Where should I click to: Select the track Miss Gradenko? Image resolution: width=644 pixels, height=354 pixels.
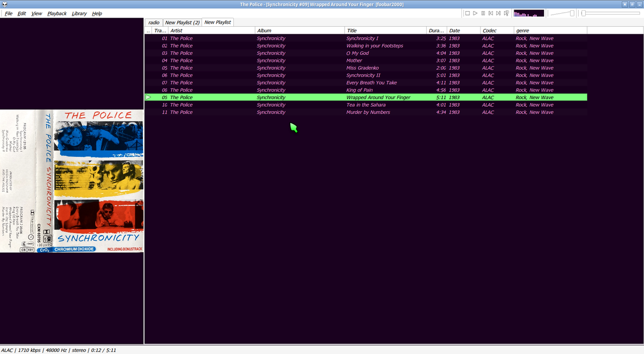(366, 68)
